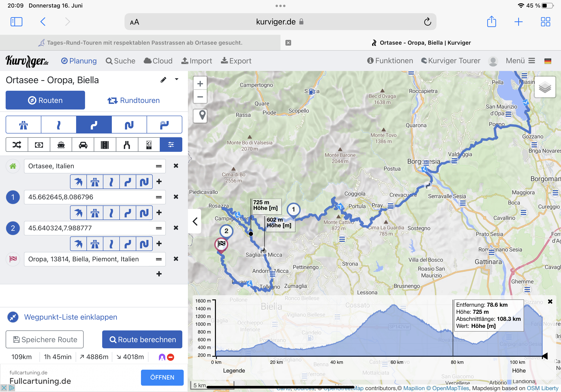Set motorway segment profile after waypoint 1
Image resolution: width=561 pixels, height=392 pixels.
[95, 213]
